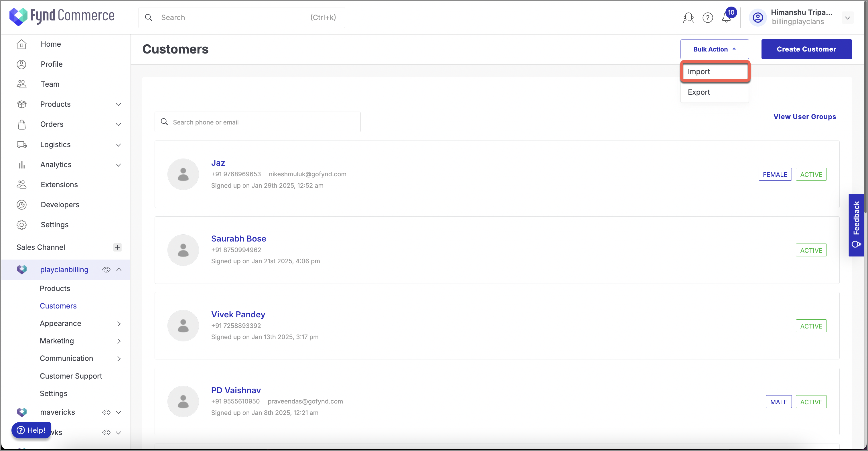Click the playclanbilling channel logo

(x=21, y=270)
